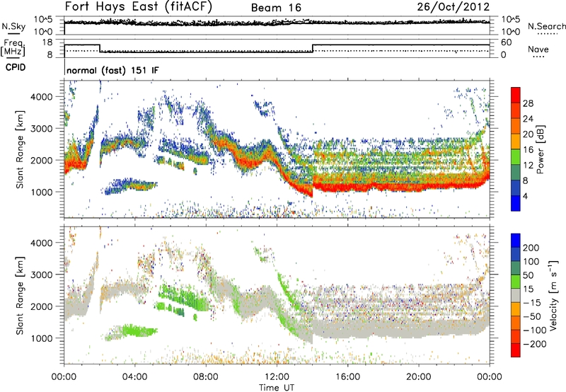The image size is (566, 392).
Task: Select the 'Time UT' axis label
Action: point(277,388)
